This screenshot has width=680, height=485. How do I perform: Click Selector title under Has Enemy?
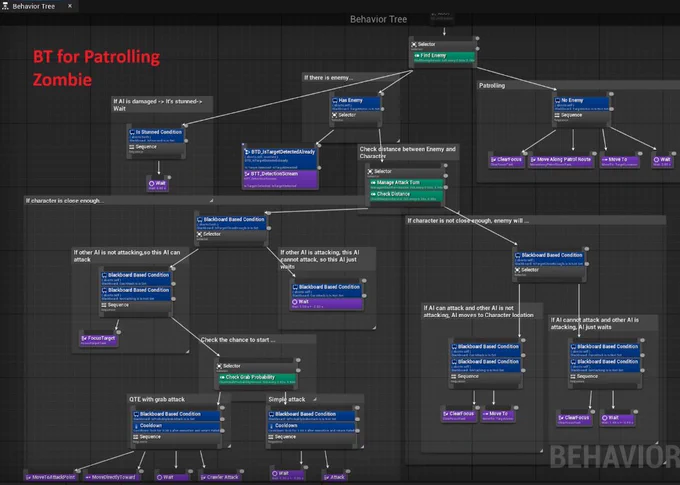[x=347, y=115]
